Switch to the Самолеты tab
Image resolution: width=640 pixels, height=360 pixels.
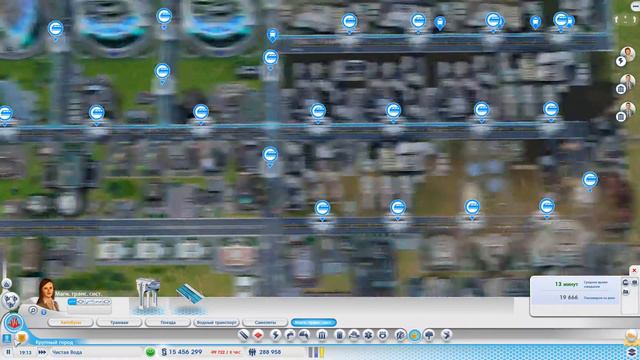(x=265, y=322)
